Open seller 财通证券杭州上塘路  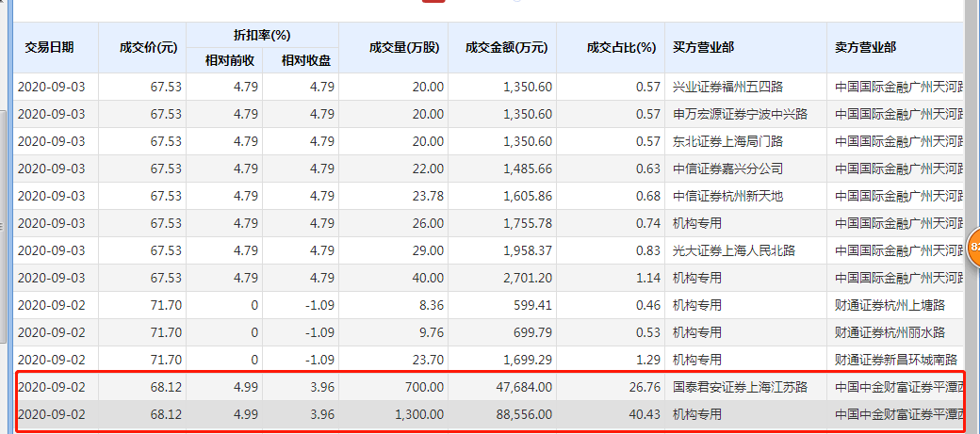point(890,305)
